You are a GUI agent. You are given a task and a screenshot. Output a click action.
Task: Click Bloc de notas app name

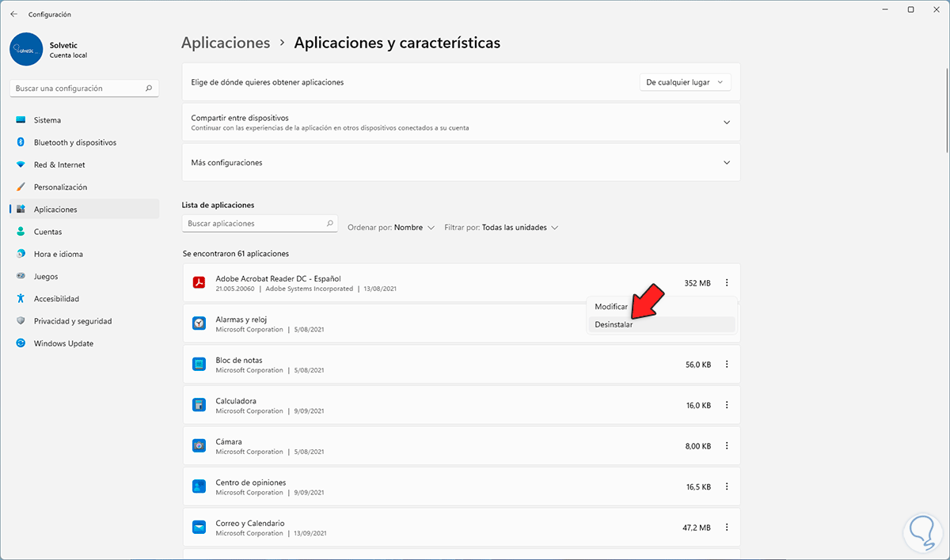point(239,361)
